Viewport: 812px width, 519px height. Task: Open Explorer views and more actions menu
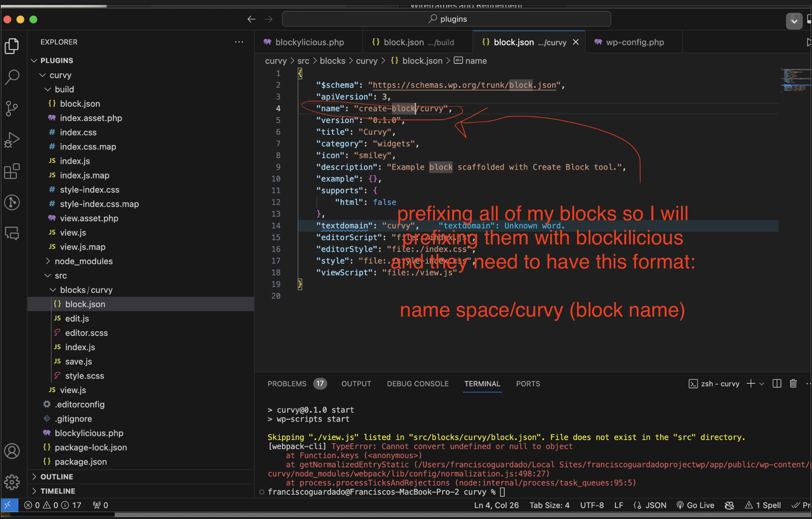pos(239,42)
